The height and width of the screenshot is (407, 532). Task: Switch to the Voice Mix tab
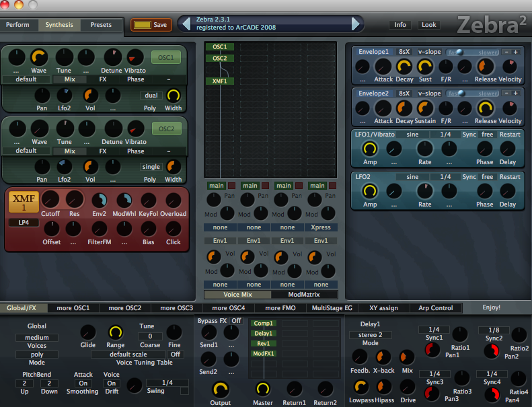coord(237,295)
